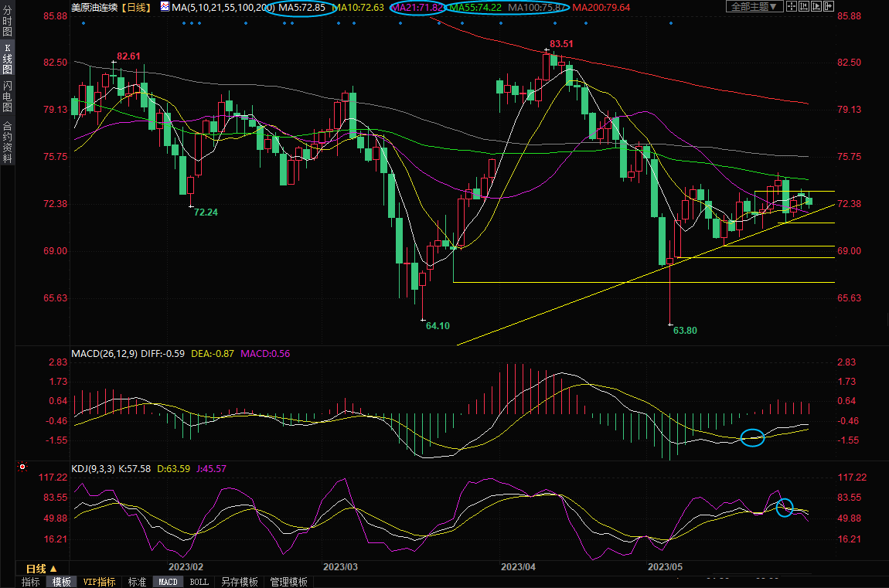Select the VIP指标 tab
This screenshot has height=588, width=889.
[x=99, y=582]
